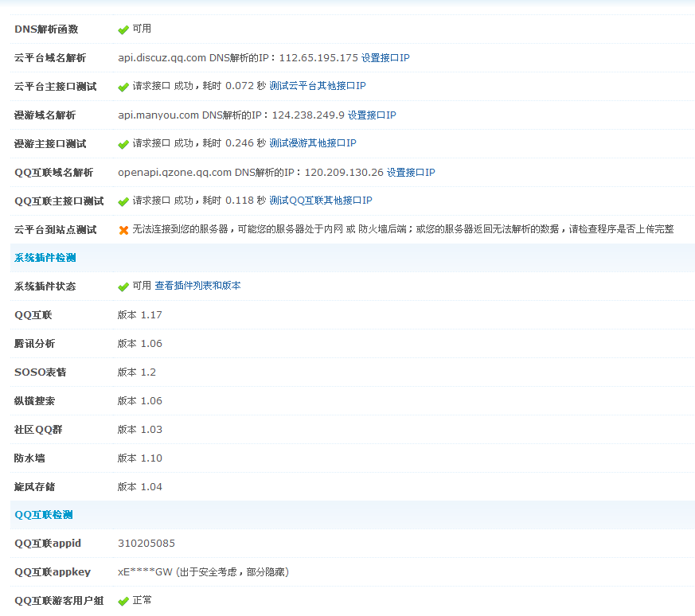Click the IP address 112.65.195.175 text
The image size is (695, 616).
(x=318, y=57)
